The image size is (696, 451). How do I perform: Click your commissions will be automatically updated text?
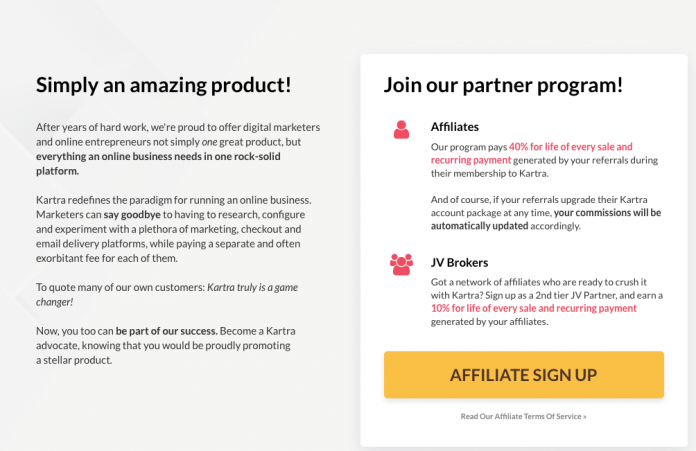click(546, 219)
